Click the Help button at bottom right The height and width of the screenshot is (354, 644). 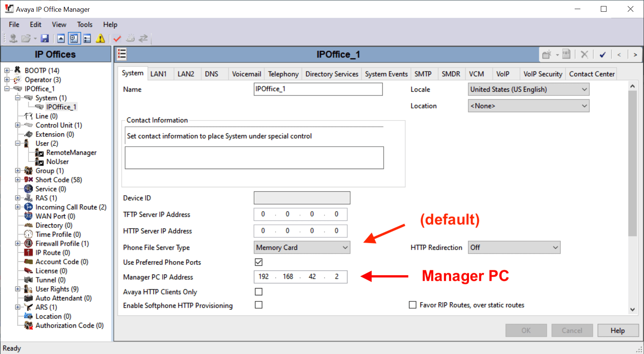[618, 330]
